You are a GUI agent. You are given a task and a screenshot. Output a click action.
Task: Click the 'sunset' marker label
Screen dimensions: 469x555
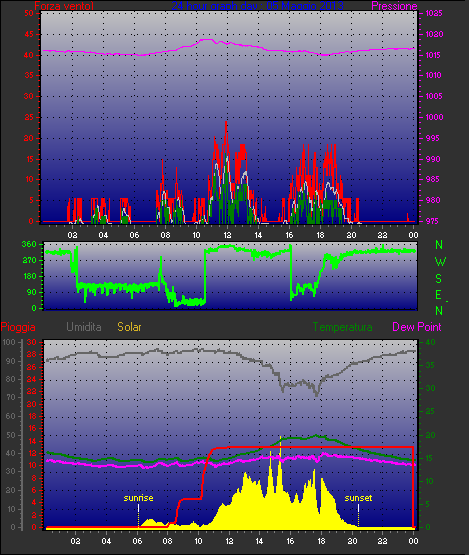358,498
